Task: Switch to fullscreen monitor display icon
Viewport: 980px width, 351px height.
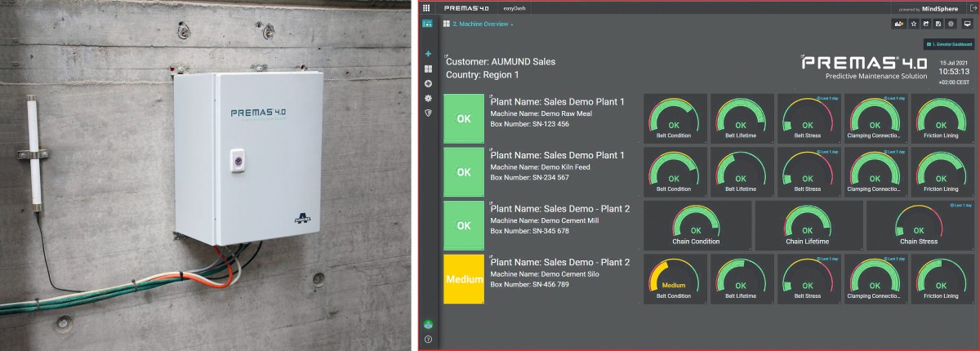Action: coord(968,24)
